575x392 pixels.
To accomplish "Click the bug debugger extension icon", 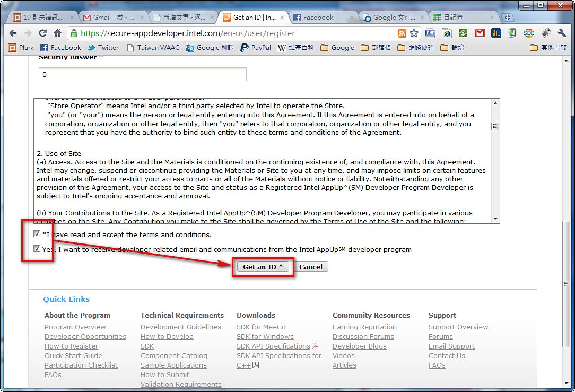I will pyautogui.click(x=546, y=33).
